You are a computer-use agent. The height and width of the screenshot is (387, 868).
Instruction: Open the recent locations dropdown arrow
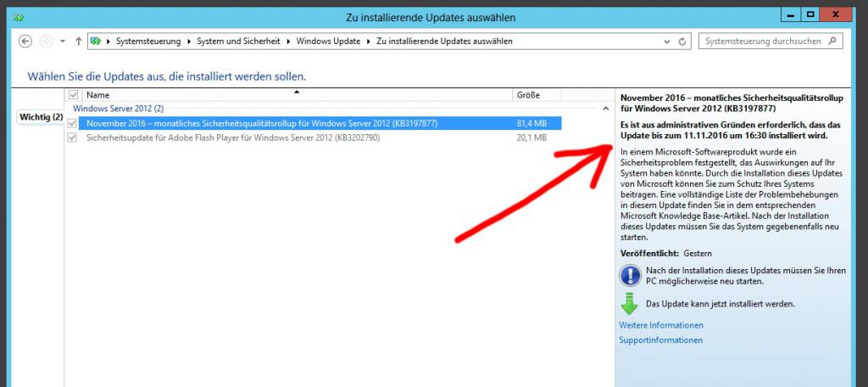[x=63, y=42]
